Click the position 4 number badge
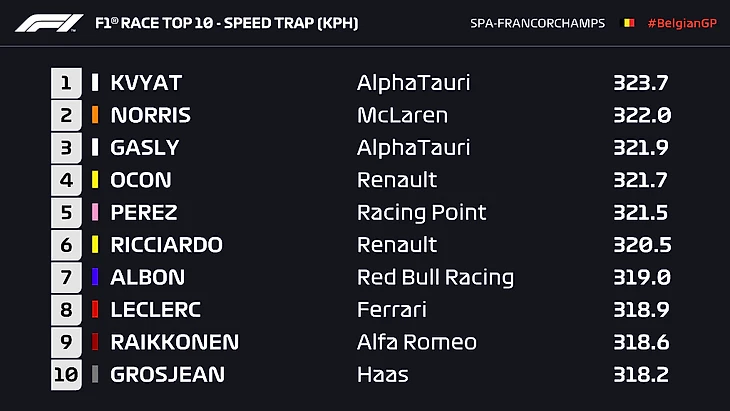730x411 pixels. [x=66, y=180]
